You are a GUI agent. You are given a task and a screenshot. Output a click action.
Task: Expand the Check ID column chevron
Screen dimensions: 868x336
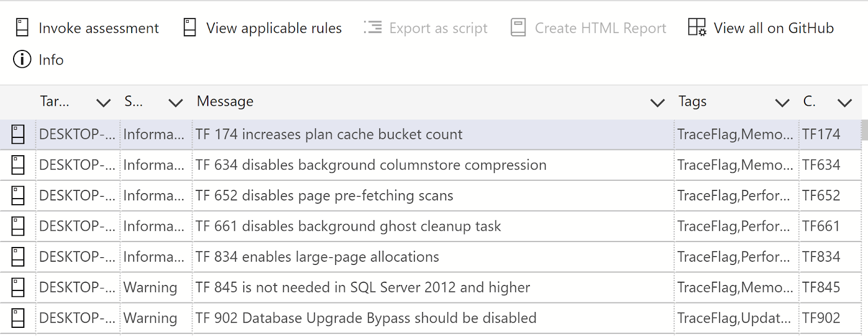844,103
